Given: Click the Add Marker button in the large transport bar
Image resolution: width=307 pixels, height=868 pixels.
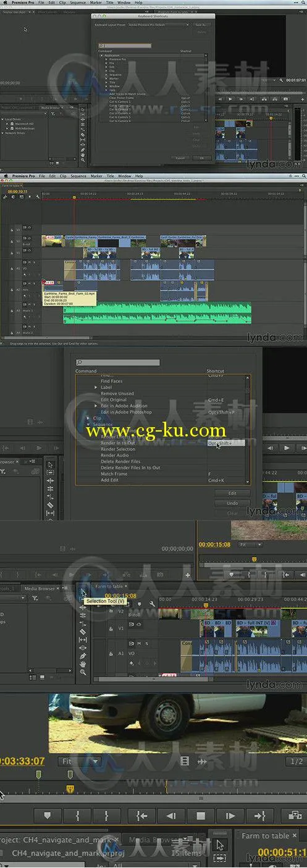Looking at the screenshot, I should [x=49, y=816].
